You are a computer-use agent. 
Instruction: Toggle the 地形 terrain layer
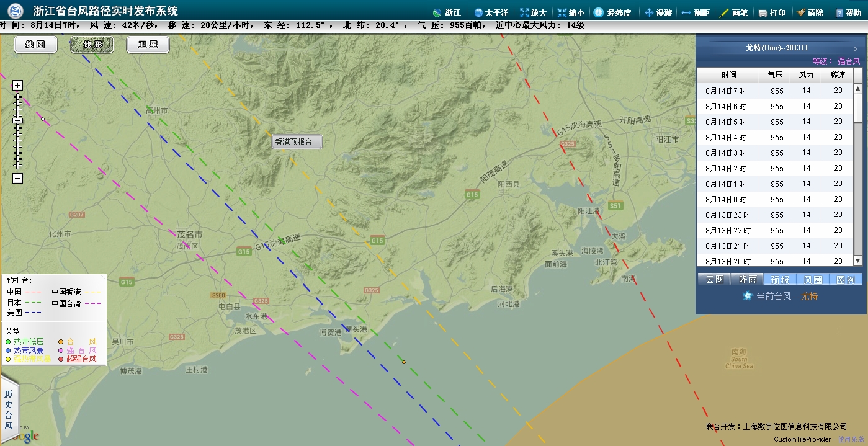92,45
